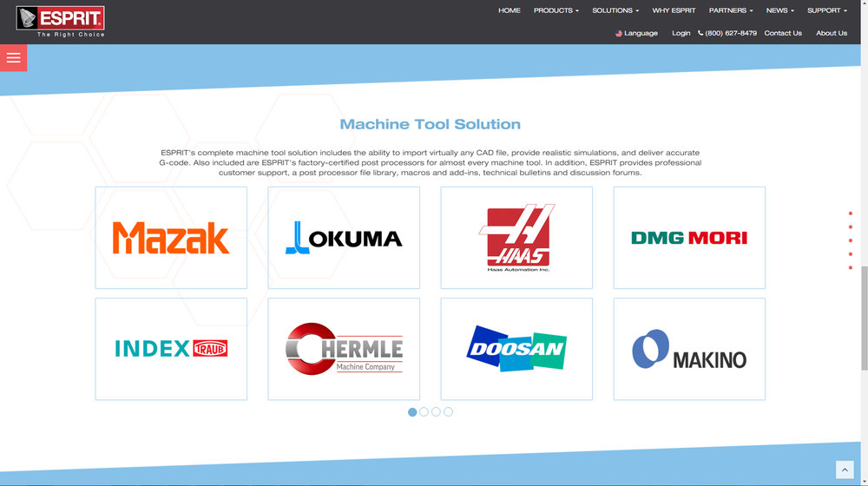Open the Mazak logo card
The width and height of the screenshot is (868, 486).
[x=171, y=238]
